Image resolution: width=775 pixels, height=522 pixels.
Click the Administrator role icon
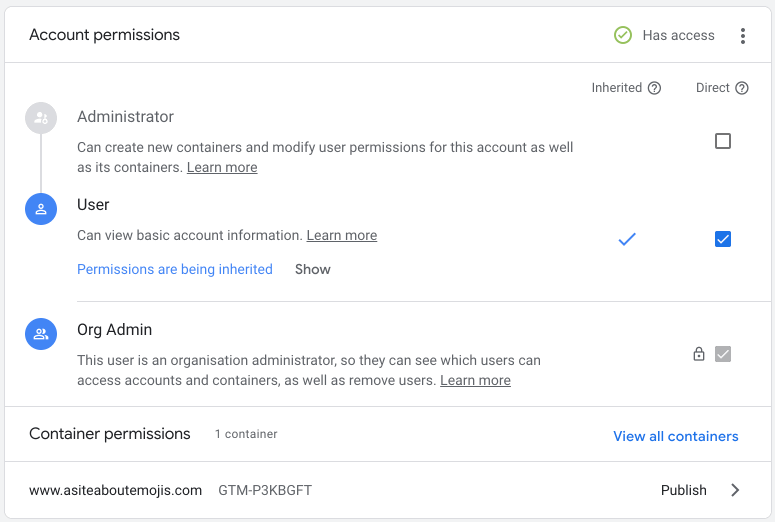coord(41,118)
